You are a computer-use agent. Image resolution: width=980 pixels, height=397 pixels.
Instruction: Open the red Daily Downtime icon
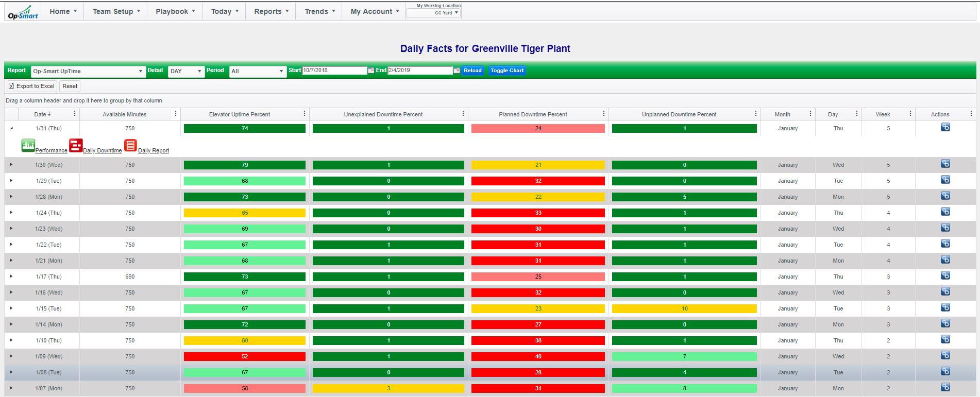pyautogui.click(x=76, y=146)
